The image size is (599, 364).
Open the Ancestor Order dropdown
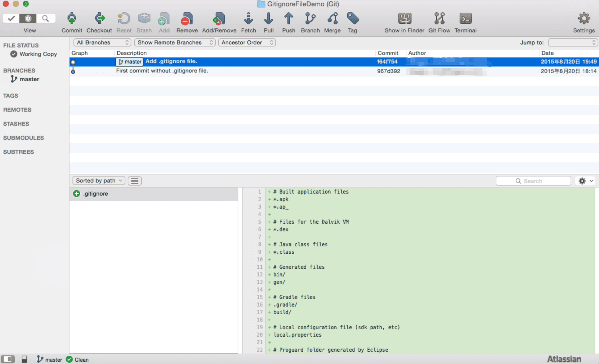click(x=247, y=42)
